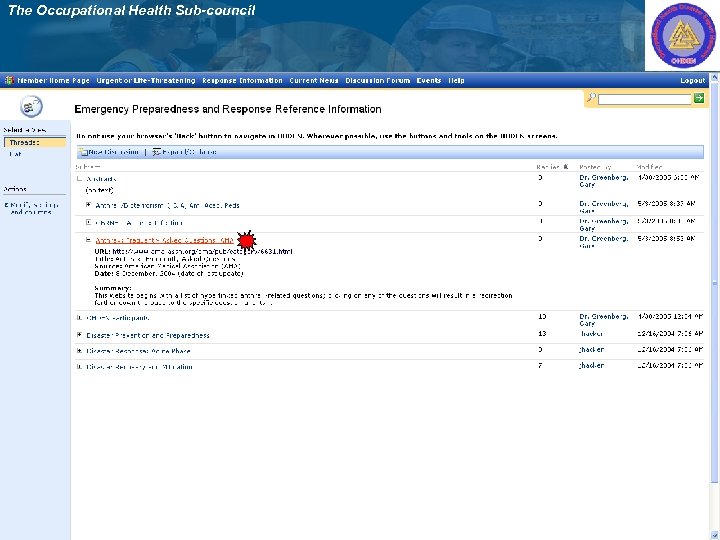
Task: Click the Date: 8 December 2004 line
Action: (169, 273)
